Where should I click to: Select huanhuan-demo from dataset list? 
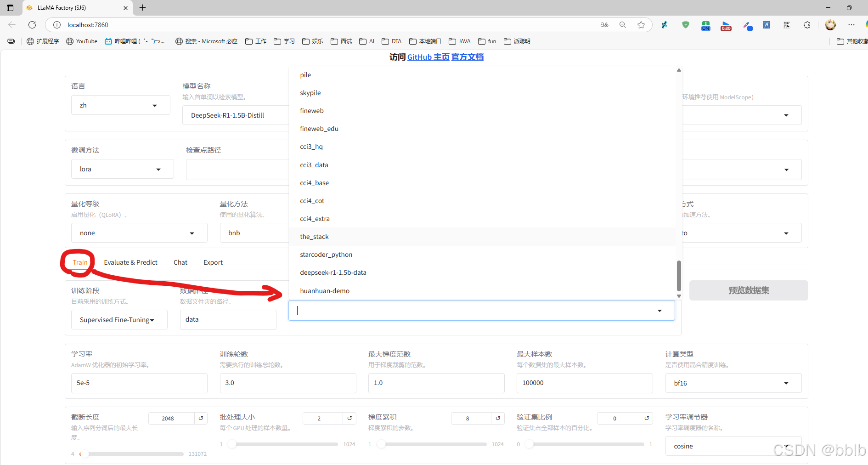click(482, 291)
